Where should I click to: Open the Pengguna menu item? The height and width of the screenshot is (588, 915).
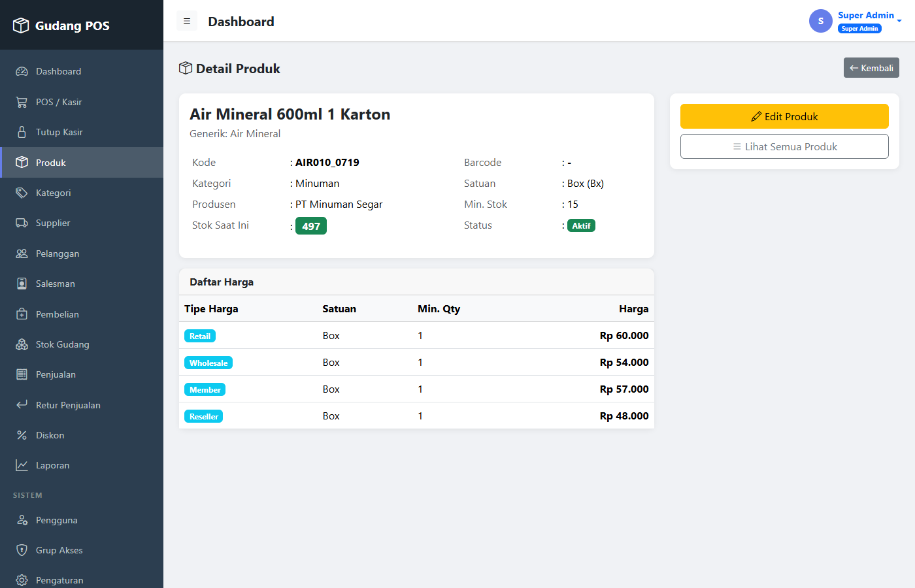[x=82, y=520]
